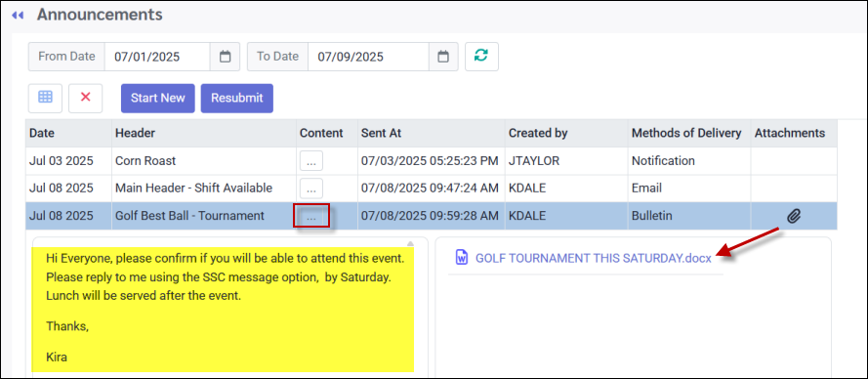Click sent time 07/08/2025 09:47:24 AM

point(432,189)
